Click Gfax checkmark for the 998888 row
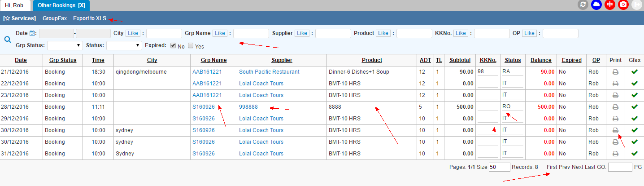Viewport: 644px width, 186px height. pyautogui.click(x=634, y=107)
